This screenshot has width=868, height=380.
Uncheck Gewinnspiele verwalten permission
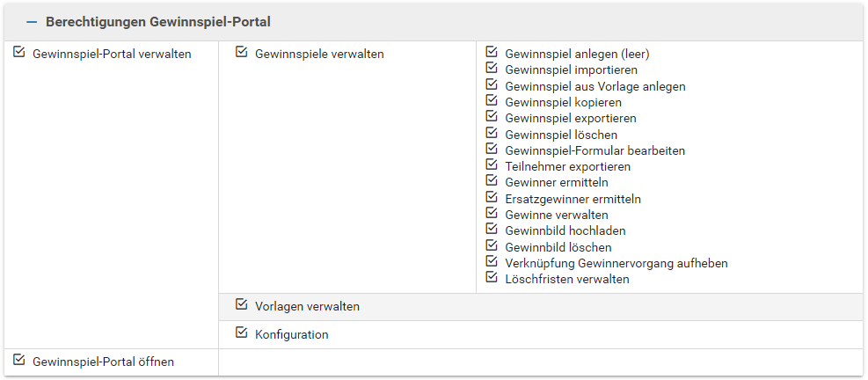(242, 53)
